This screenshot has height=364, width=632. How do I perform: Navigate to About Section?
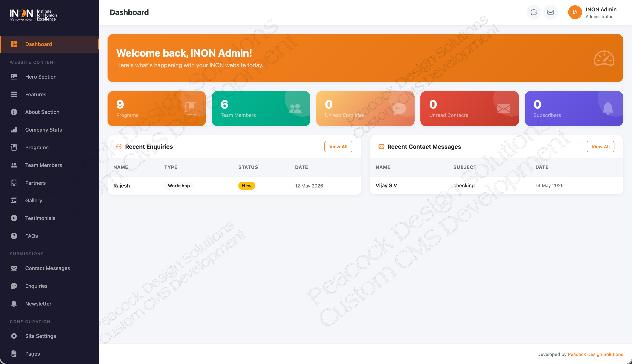(49, 112)
